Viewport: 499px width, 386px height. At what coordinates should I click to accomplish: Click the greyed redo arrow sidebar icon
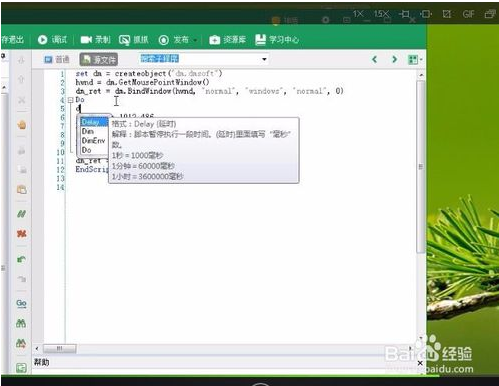[21, 279]
